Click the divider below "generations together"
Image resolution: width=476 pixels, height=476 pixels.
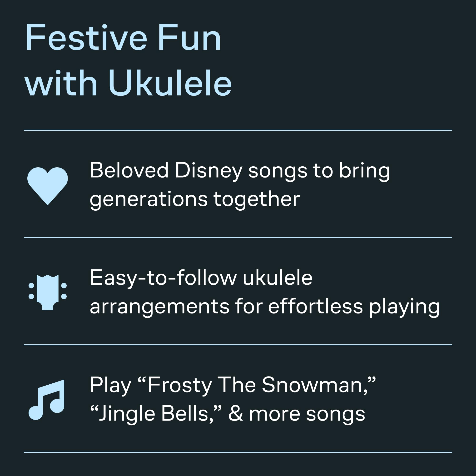[238, 238]
